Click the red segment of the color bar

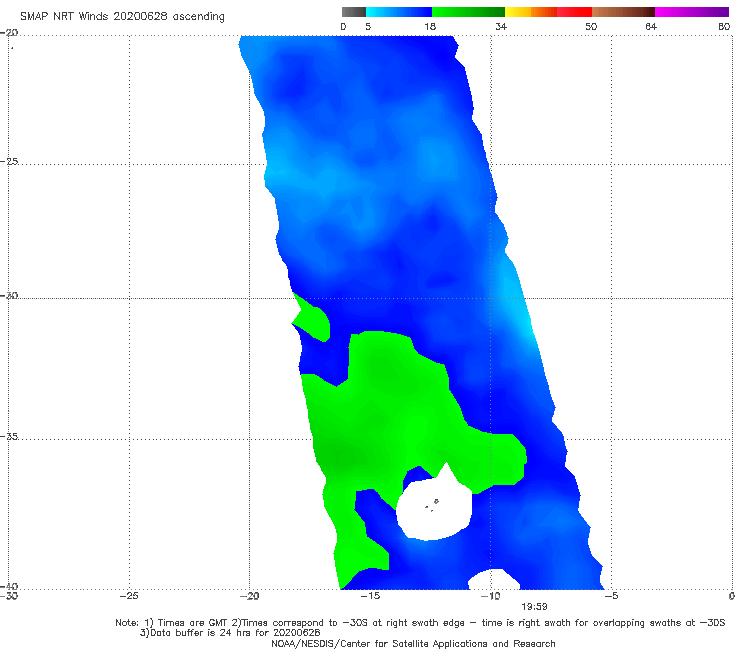(574, 12)
